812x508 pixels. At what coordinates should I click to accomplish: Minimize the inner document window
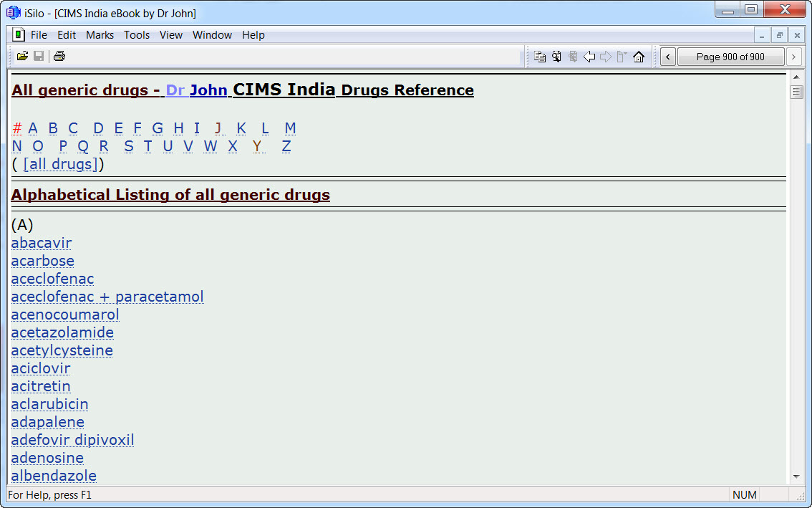coord(762,36)
